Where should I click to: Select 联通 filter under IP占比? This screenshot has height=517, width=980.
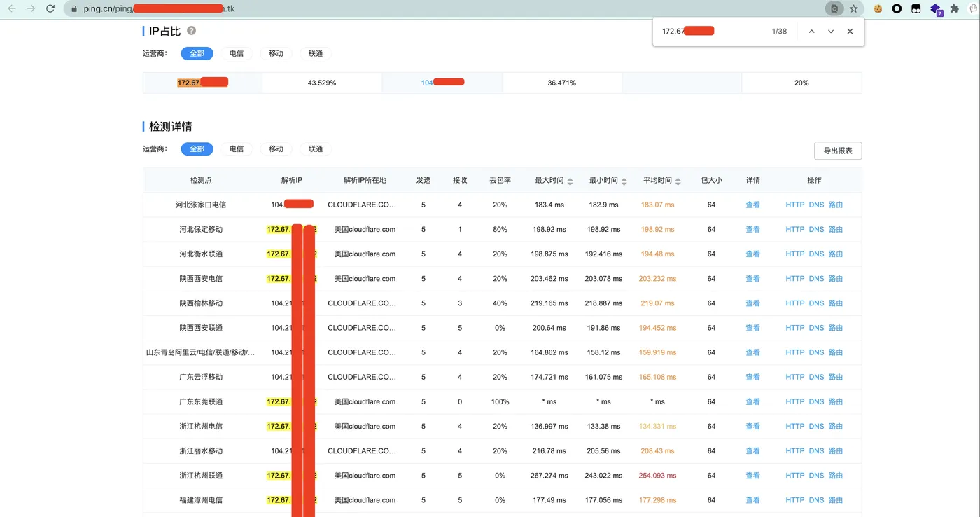pyautogui.click(x=316, y=53)
